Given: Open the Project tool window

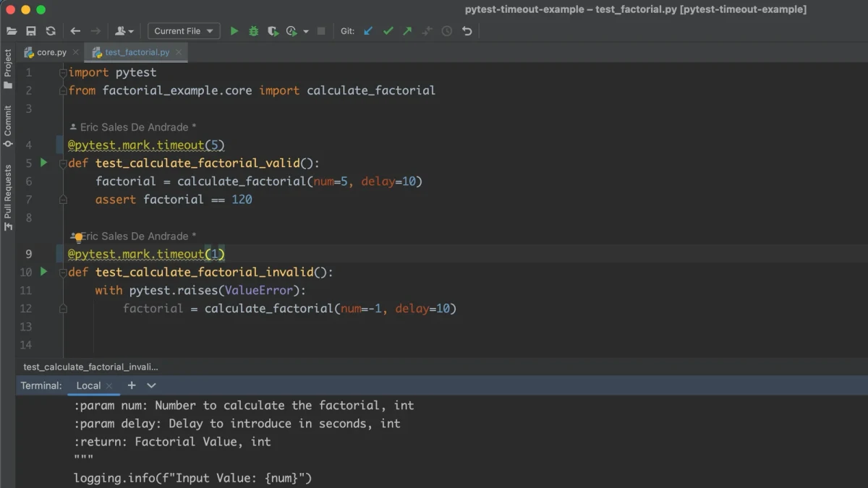Looking at the screenshot, I should [8, 69].
